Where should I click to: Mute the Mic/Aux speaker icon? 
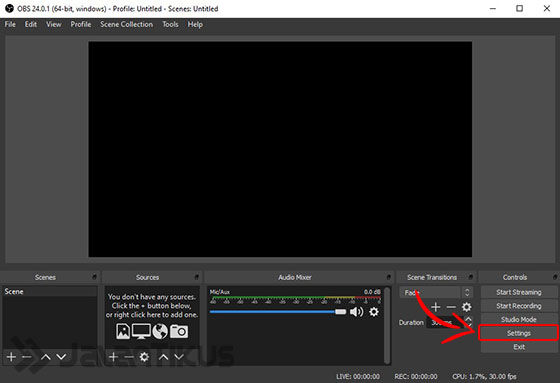click(x=356, y=312)
